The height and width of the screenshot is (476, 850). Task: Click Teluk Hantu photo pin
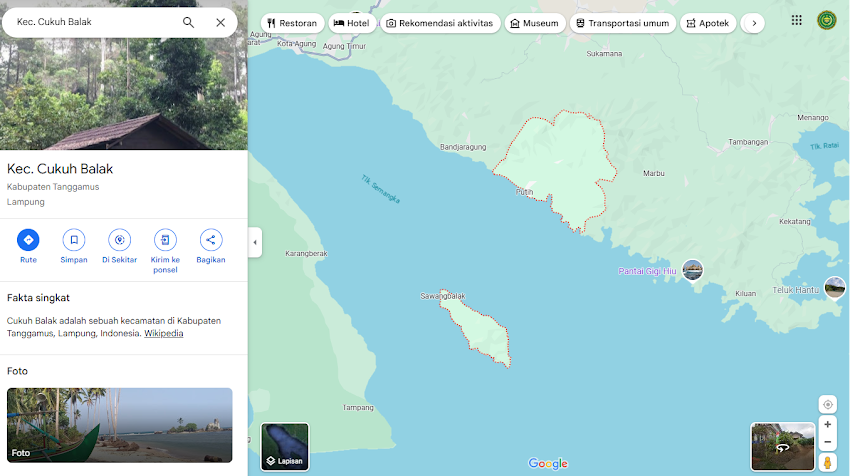coord(835,287)
